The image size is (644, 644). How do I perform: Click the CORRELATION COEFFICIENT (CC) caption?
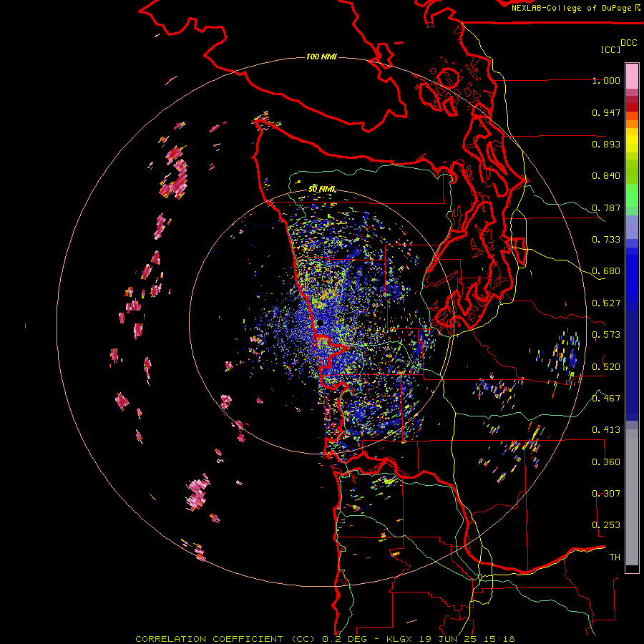pos(225,639)
